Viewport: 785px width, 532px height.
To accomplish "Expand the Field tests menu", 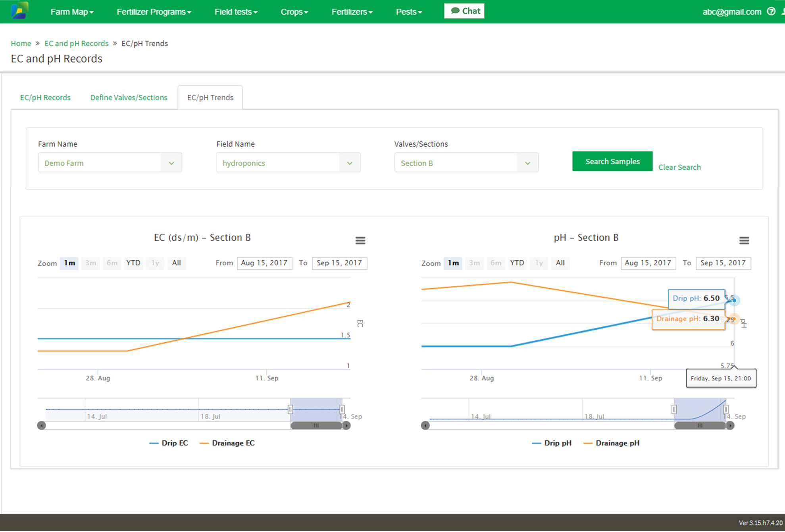I will pos(236,12).
